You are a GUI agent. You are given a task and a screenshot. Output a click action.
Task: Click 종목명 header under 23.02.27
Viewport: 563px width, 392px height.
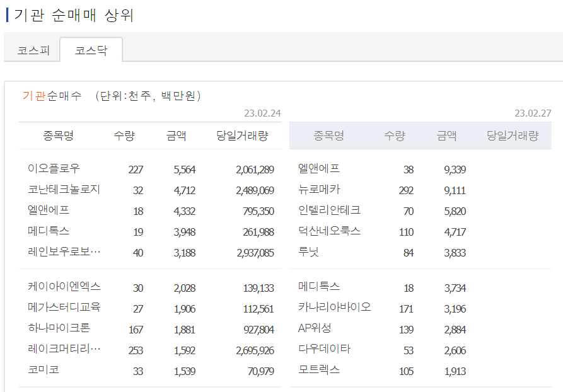coord(328,135)
